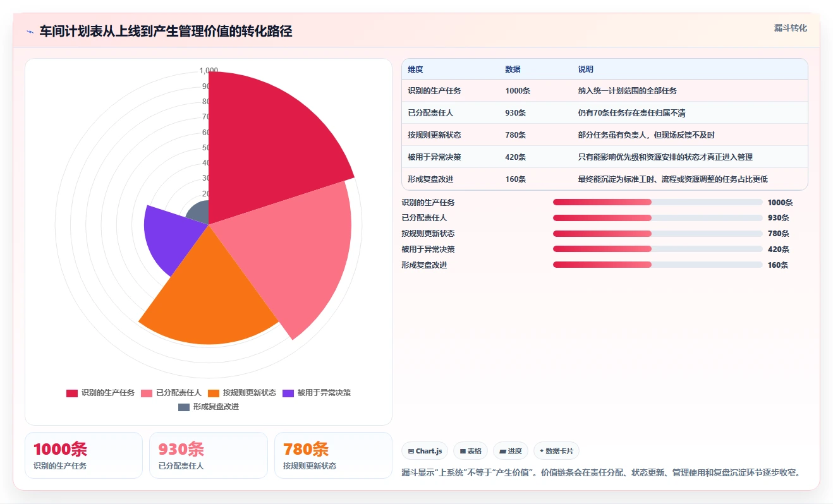833x504 pixels.
Task: Click the 漏斗转化 tag in the header
Action: tap(790, 28)
